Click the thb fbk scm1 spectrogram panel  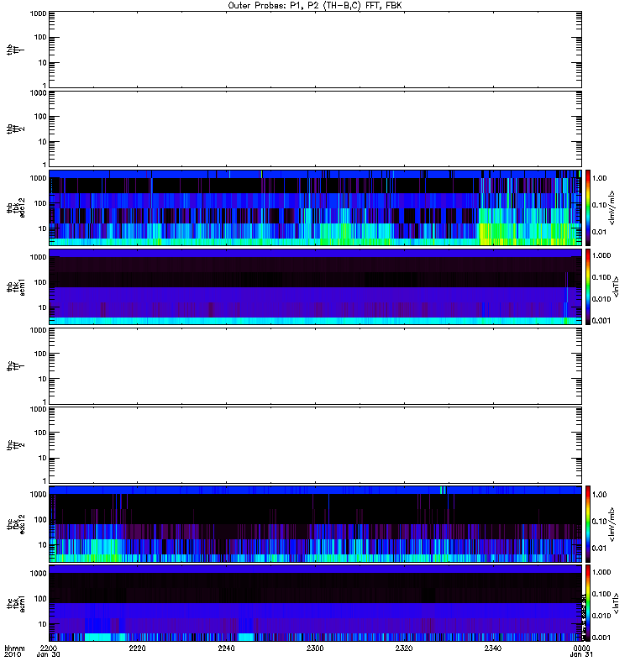coord(316,286)
